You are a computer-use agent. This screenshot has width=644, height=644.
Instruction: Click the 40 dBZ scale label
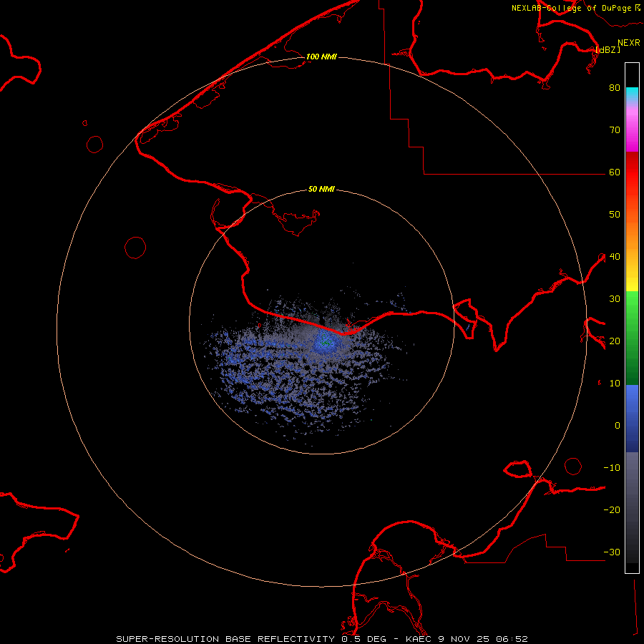[x=615, y=257]
